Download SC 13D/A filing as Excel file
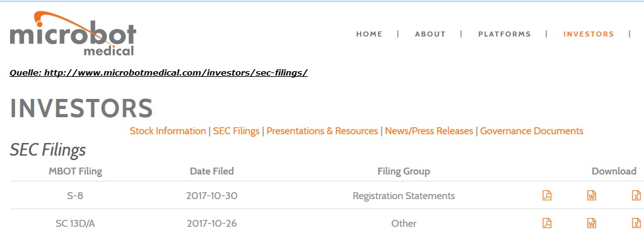 pos(636,223)
